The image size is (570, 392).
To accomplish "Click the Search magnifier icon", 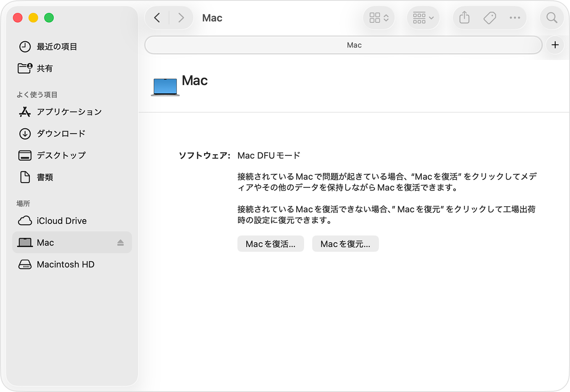I will point(552,18).
